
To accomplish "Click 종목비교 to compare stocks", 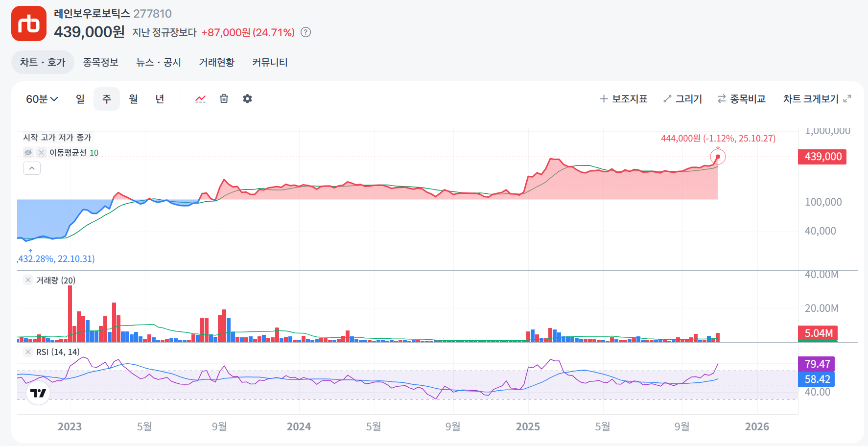I will point(742,99).
